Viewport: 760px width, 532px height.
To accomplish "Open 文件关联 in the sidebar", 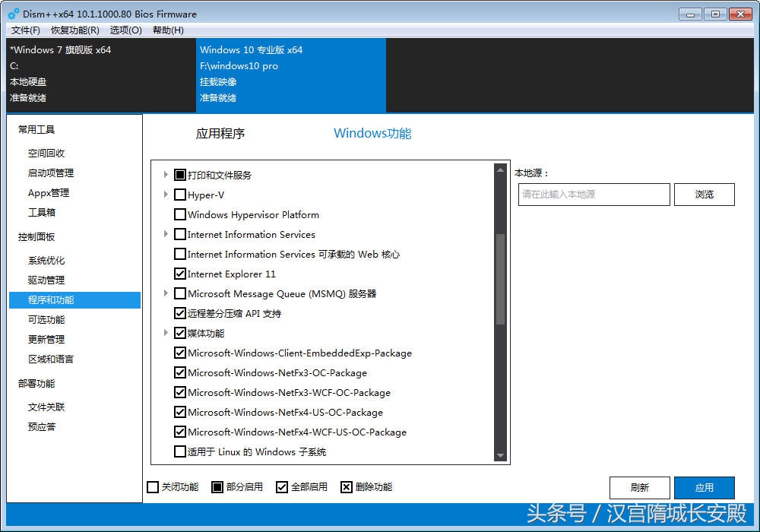I will 46,407.
